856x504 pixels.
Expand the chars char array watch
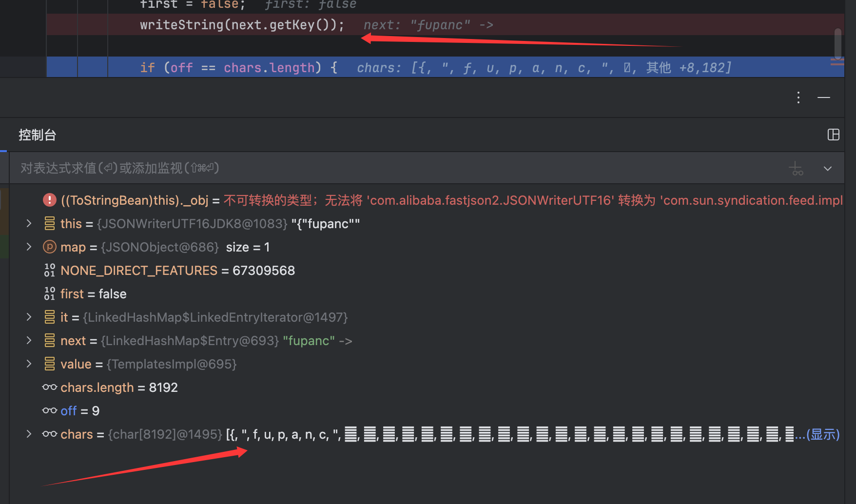[29, 434]
